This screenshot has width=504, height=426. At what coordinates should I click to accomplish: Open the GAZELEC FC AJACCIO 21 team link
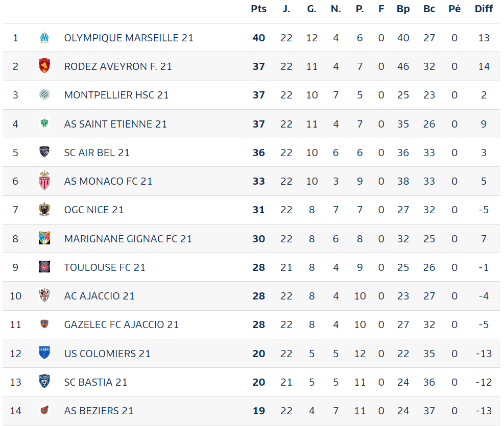click(122, 324)
